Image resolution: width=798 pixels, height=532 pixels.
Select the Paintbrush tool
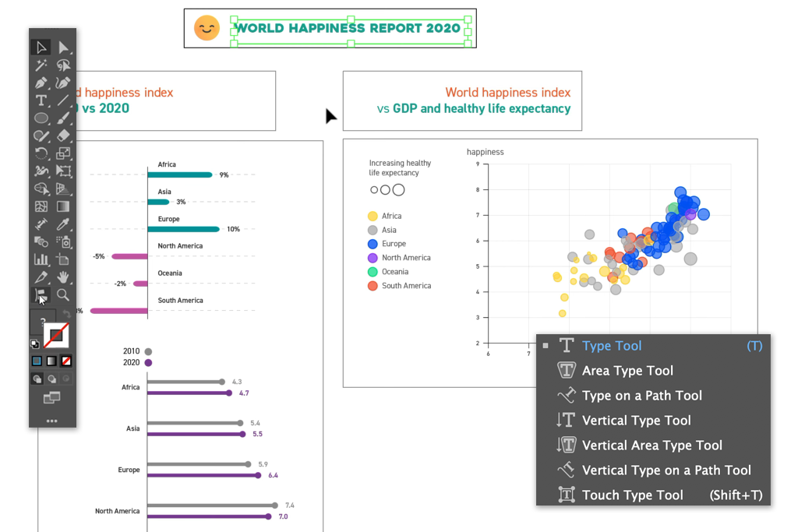click(63, 118)
